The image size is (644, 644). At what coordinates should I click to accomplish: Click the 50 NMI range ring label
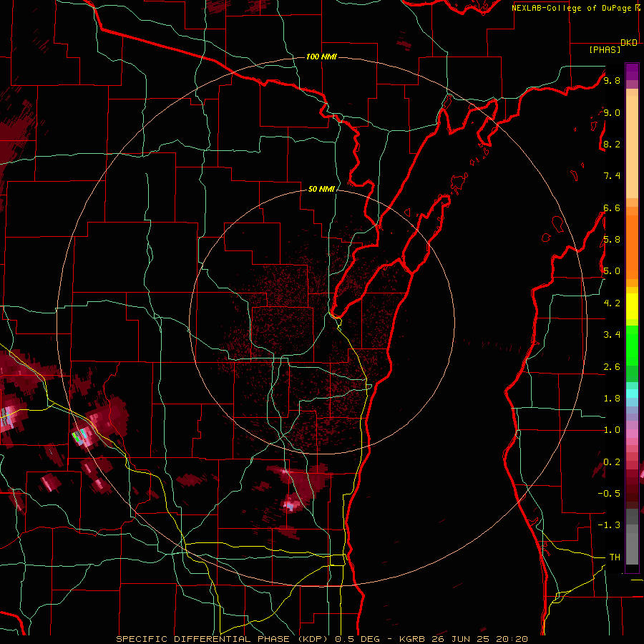pyautogui.click(x=321, y=190)
